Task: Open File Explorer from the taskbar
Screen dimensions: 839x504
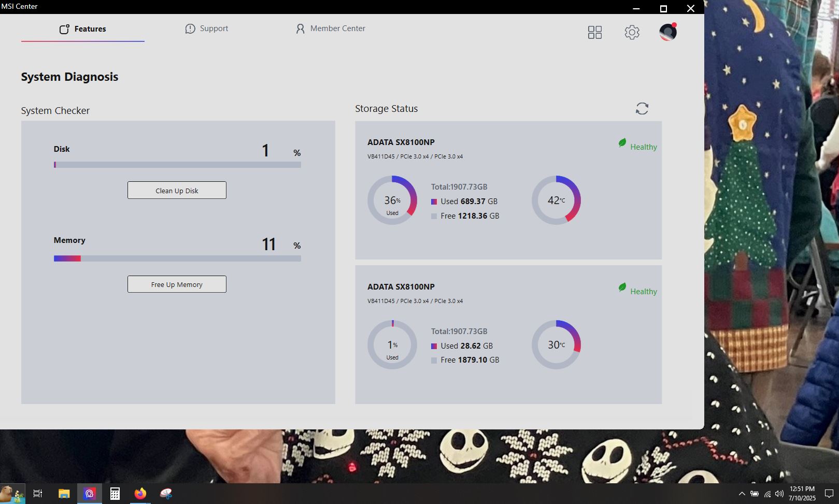Action: click(64, 494)
